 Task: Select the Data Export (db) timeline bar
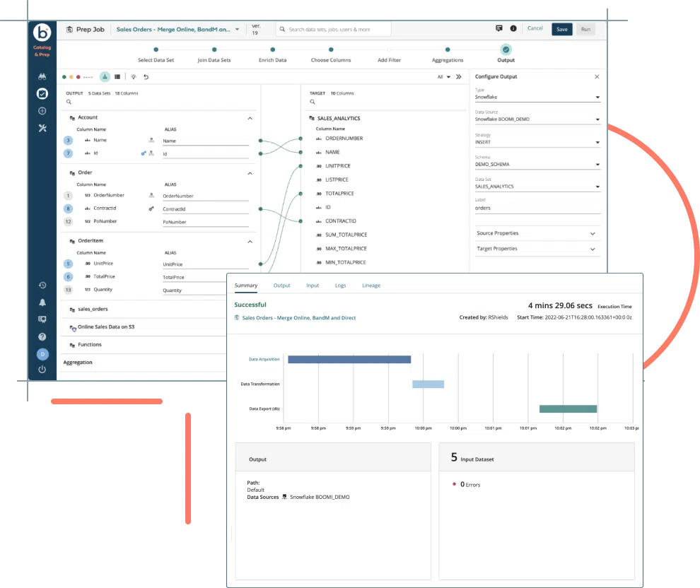pyautogui.click(x=568, y=409)
